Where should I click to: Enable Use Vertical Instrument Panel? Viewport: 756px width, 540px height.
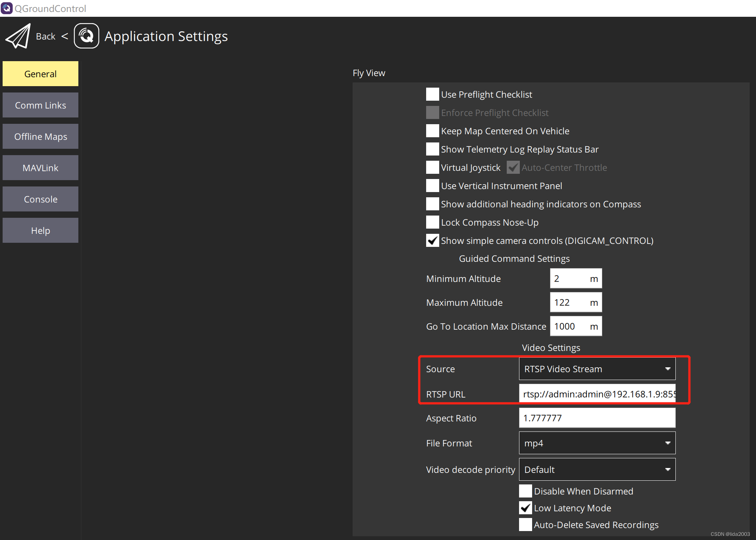432,186
